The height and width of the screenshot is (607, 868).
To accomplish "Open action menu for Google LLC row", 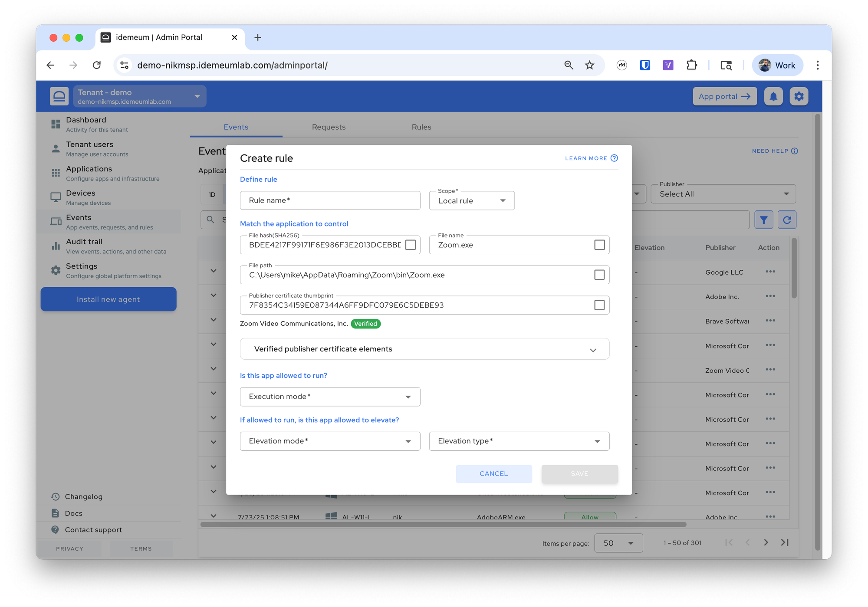I will click(x=770, y=272).
